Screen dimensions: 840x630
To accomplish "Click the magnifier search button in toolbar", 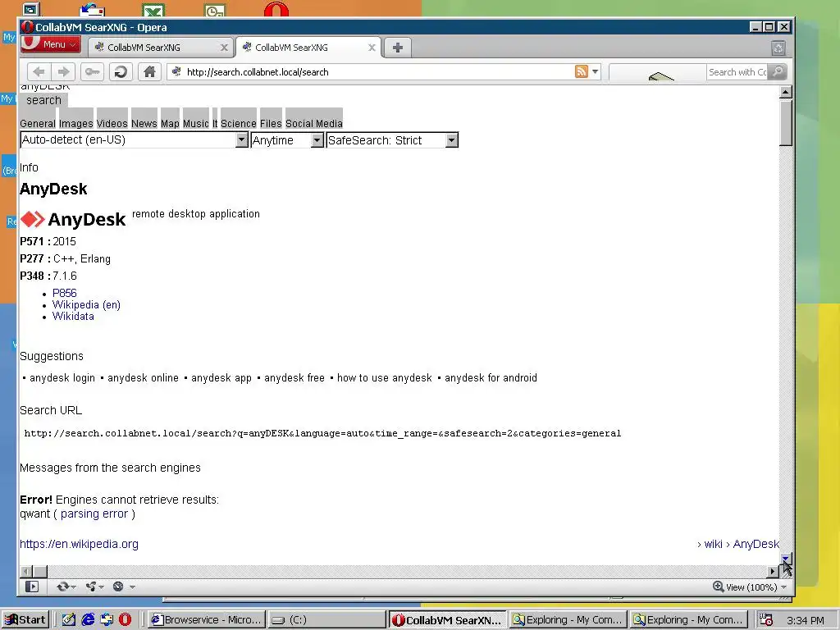I will point(778,72).
